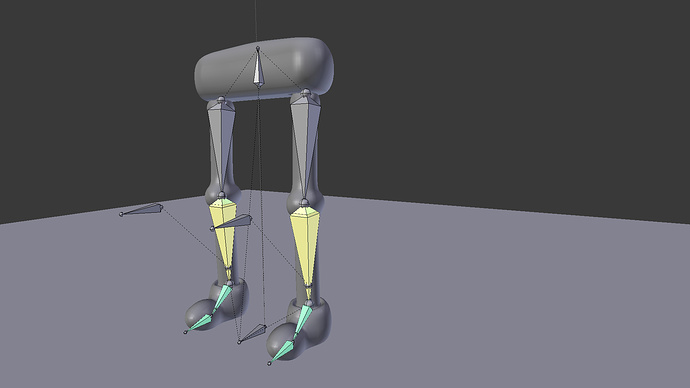This screenshot has height=388, width=690.
Task: Select the cyan toe bone of the right foot
Action: pyautogui.click(x=282, y=352)
